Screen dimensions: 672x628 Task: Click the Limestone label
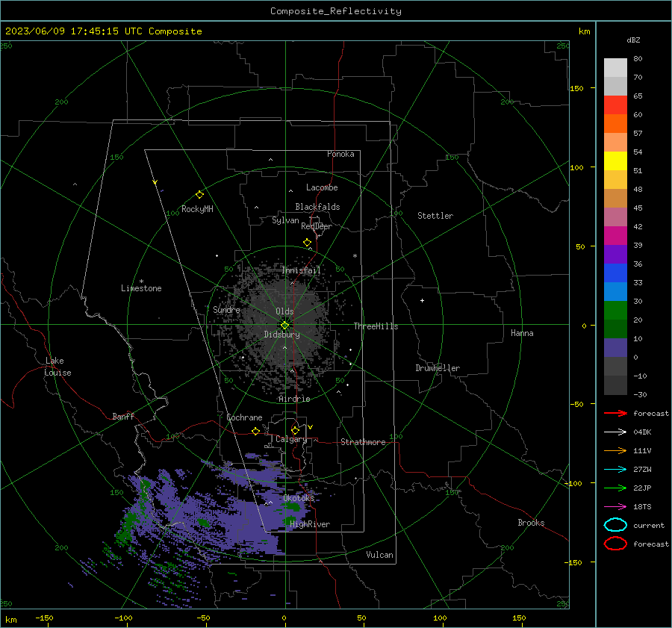[x=141, y=288]
